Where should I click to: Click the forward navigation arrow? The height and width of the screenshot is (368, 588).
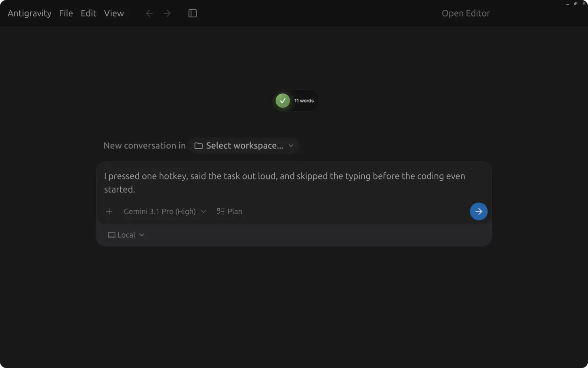click(167, 13)
